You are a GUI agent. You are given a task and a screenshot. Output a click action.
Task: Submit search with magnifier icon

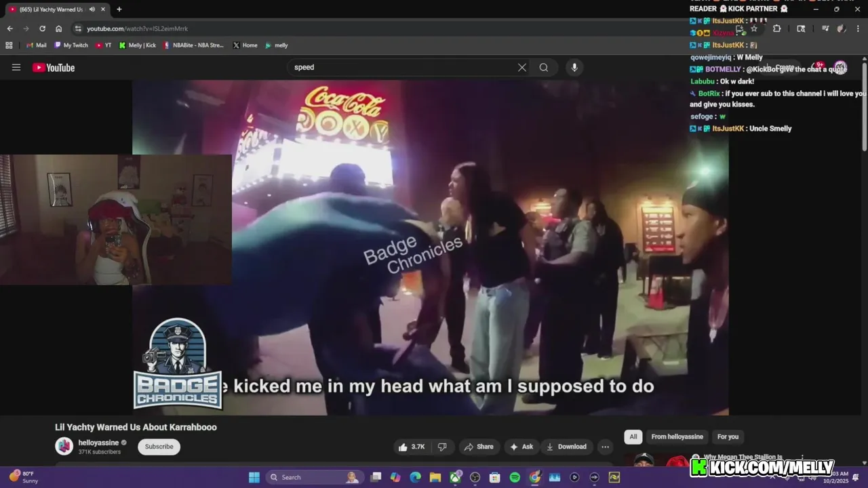(x=544, y=67)
